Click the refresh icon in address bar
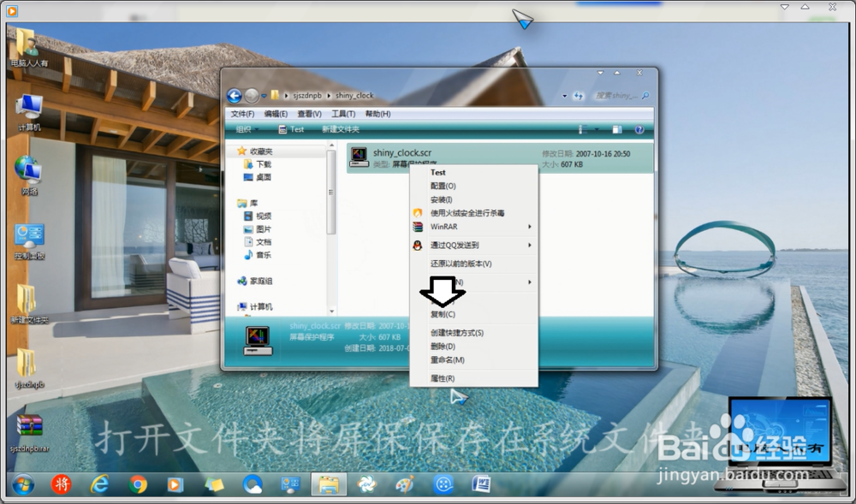856x504 pixels. 579,96
